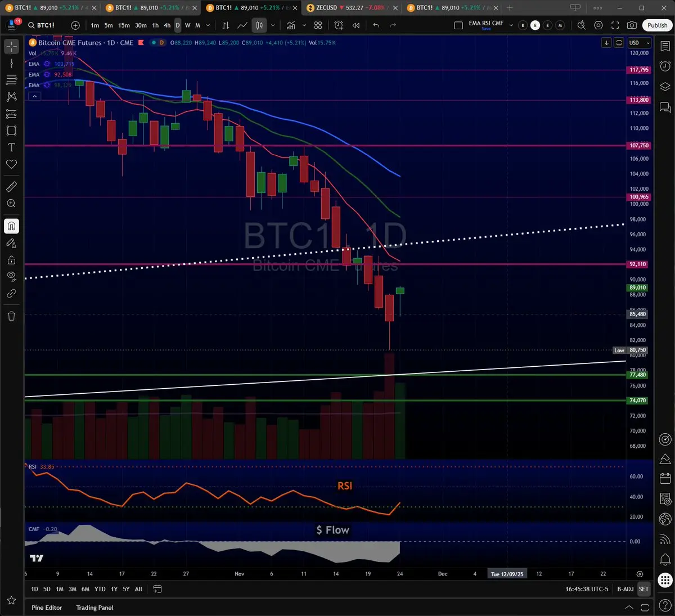This screenshot has height=616, width=675.
Task: Open a new tab with plus button
Action: 510,8
